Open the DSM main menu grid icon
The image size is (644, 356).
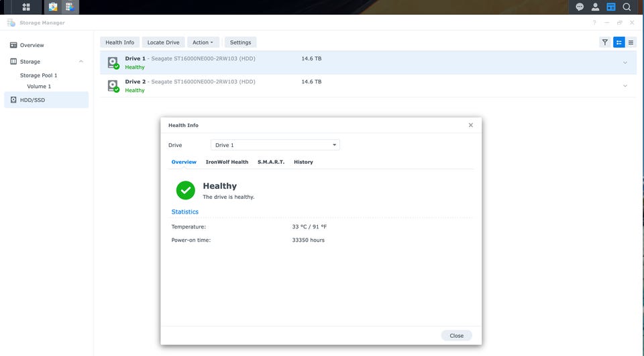tap(26, 7)
